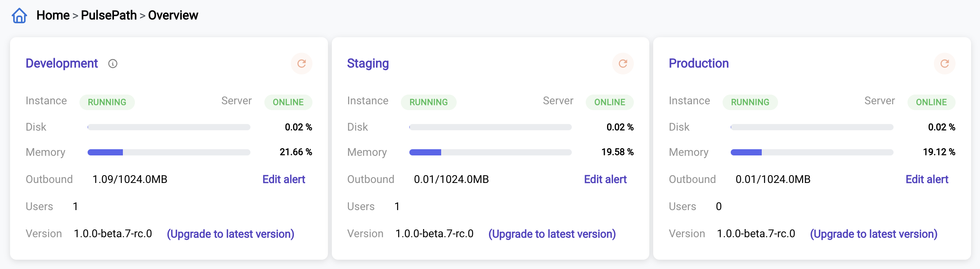Select Overview in the breadcrumb
The image size is (980, 269).
click(x=173, y=15)
